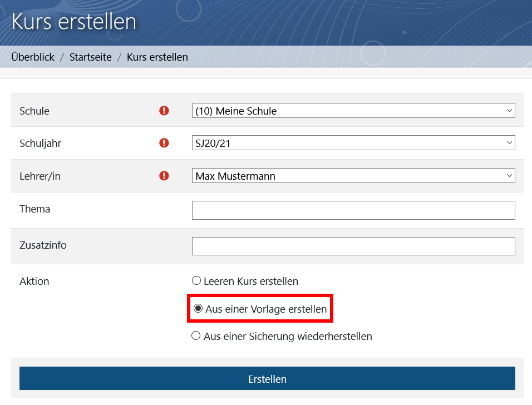Viewport: 532px width, 405px height.
Task: Click into the Thema input field
Action: click(x=353, y=210)
